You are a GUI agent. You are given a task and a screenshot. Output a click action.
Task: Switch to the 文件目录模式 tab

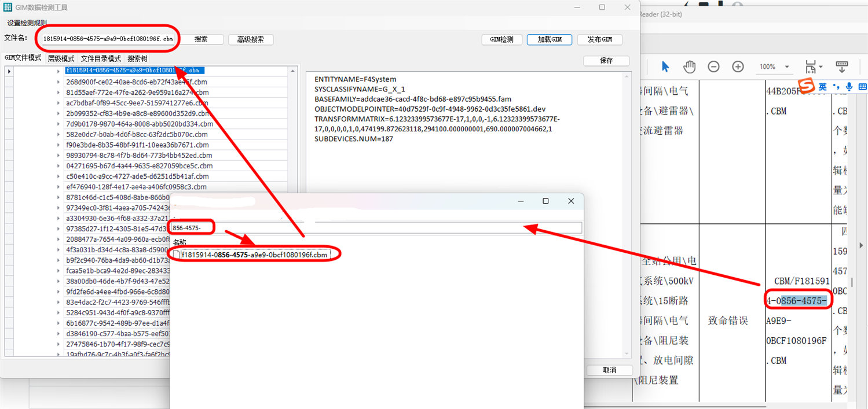pos(101,58)
